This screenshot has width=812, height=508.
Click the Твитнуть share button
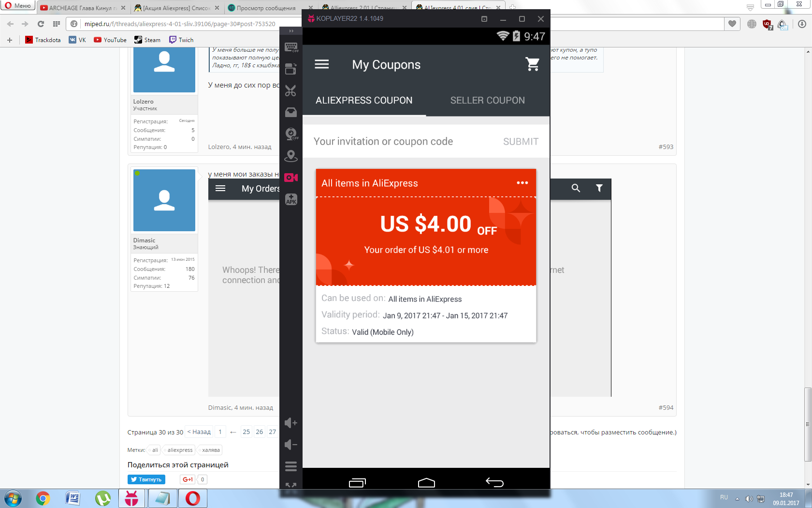(x=146, y=479)
